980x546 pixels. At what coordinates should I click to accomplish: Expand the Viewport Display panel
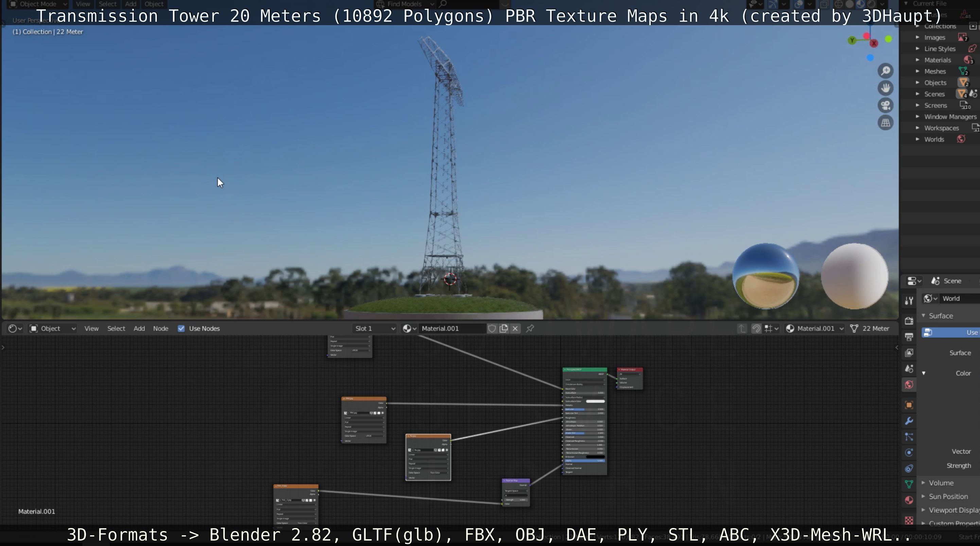924,510
